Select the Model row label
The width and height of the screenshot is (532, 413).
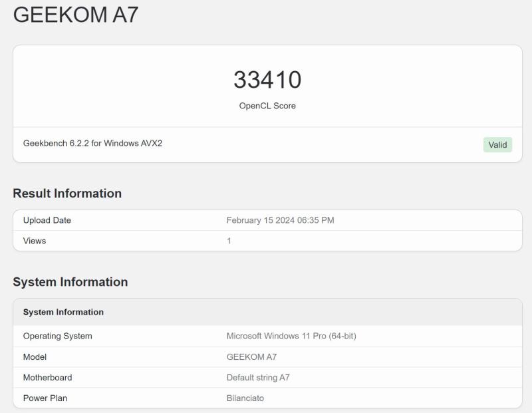tap(36, 356)
